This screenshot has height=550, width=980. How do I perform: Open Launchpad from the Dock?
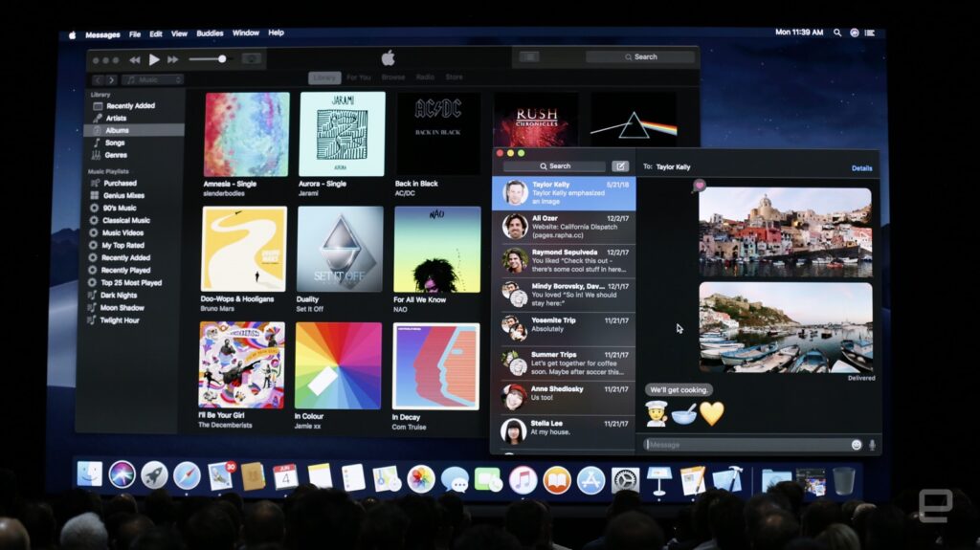(x=154, y=475)
